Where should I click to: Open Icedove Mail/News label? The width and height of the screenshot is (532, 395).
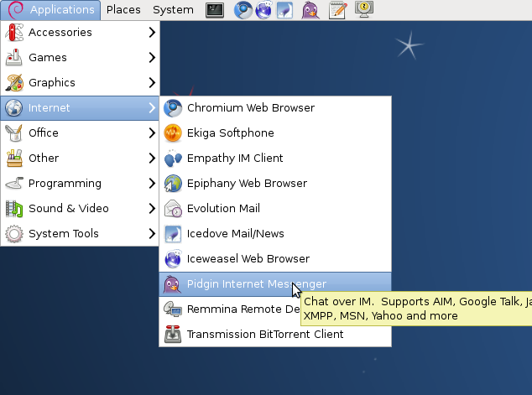point(236,234)
